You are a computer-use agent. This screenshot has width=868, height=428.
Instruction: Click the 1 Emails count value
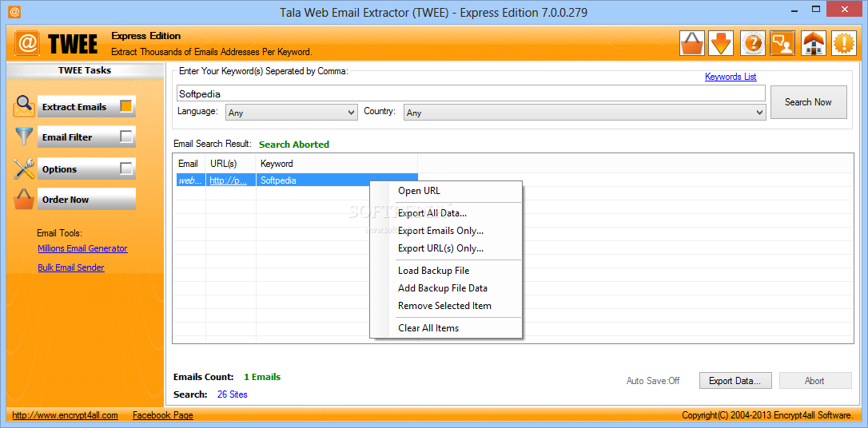click(x=262, y=377)
